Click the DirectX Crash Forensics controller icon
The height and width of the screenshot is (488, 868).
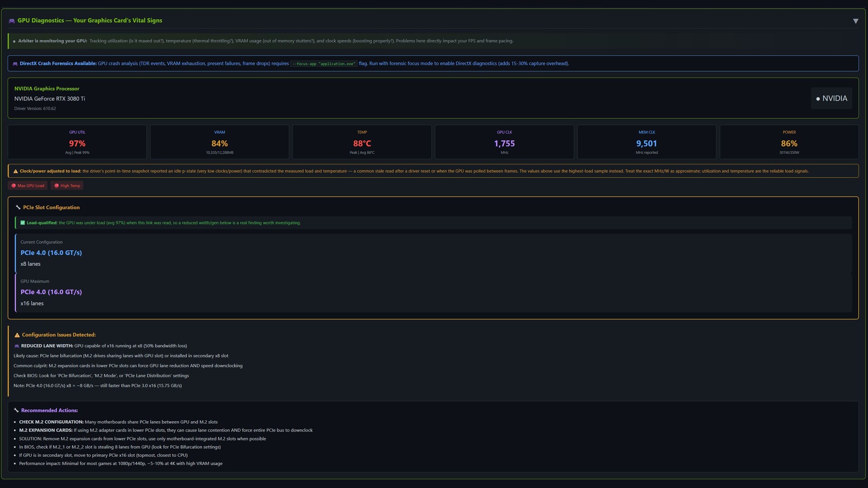tap(15, 64)
